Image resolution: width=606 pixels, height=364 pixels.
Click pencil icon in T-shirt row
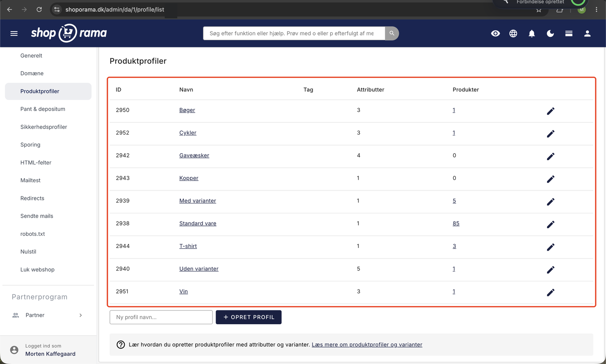[x=551, y=247]
